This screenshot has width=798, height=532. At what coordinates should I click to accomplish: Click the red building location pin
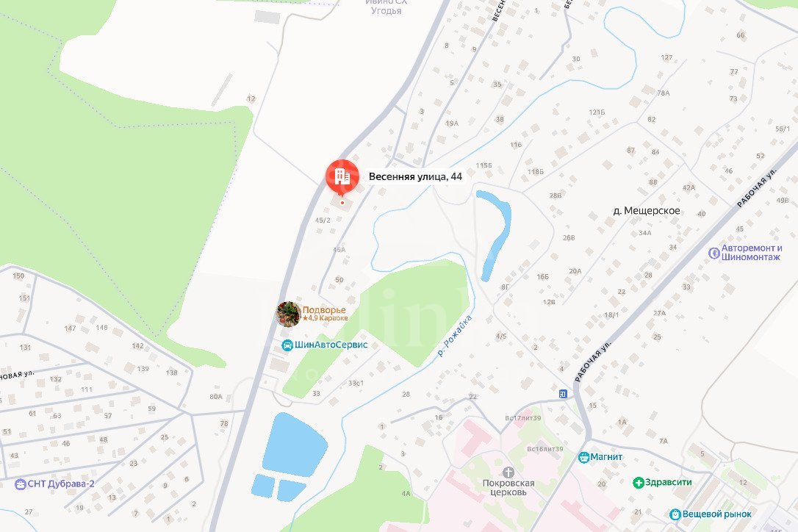tap(342, 178)
